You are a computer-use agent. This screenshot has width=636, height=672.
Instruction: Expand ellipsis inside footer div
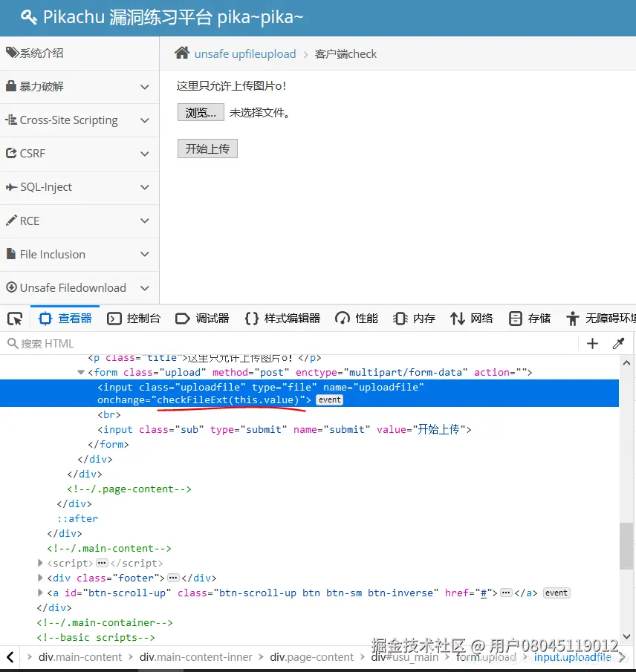click(x=173, y=578)
